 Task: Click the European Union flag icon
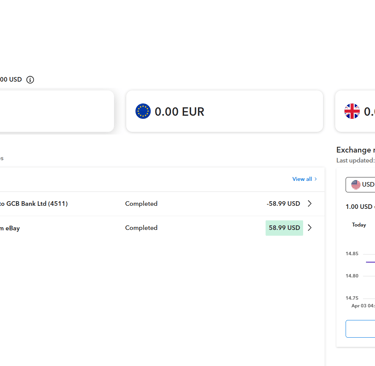(143, 111)
